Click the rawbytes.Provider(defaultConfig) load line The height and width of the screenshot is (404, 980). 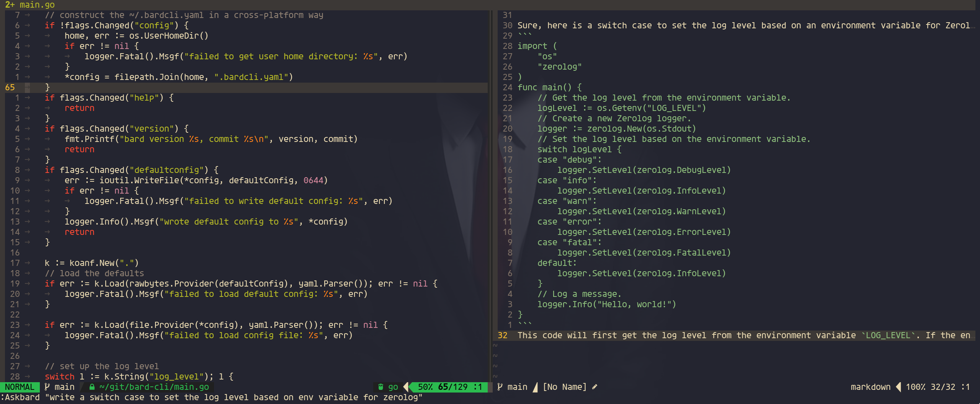(241, 283)
